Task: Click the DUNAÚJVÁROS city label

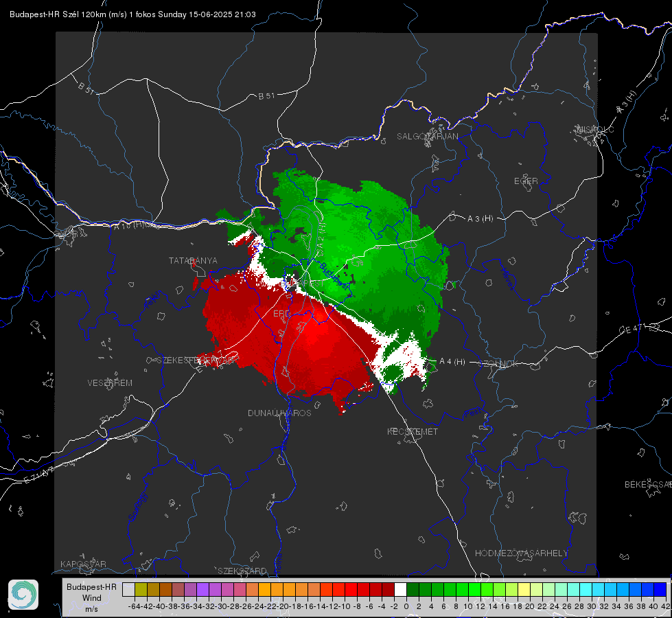Action: (279, 413)
